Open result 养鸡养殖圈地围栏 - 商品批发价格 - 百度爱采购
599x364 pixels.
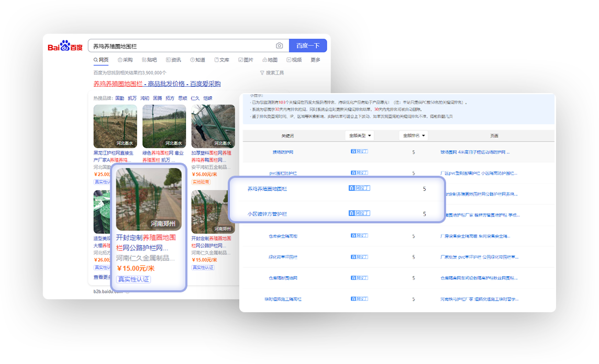157,84
